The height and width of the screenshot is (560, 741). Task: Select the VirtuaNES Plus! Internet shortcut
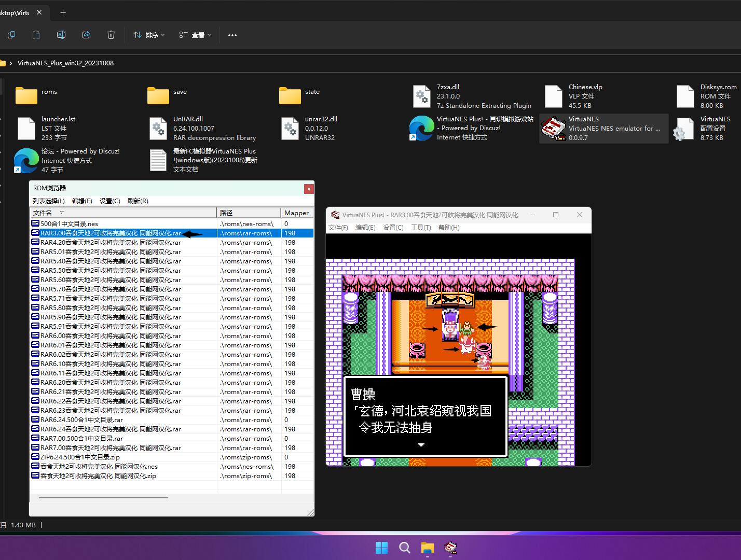(x=471, y=128)
